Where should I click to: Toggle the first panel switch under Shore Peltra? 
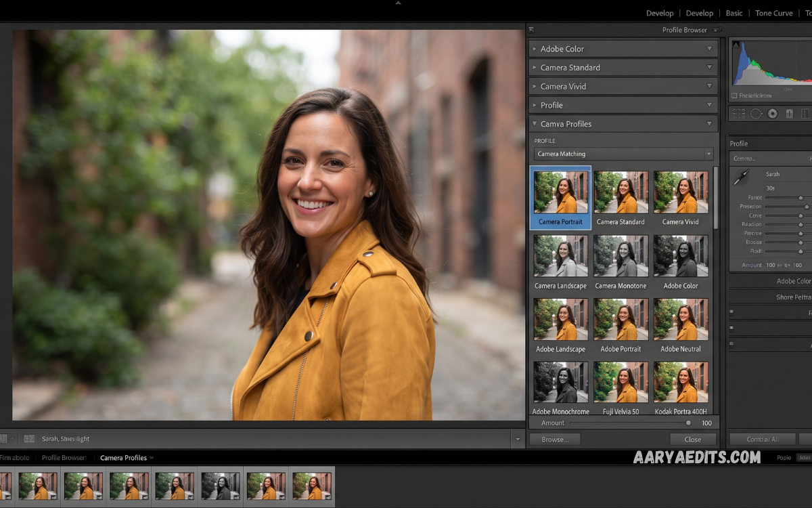point(731,312)
